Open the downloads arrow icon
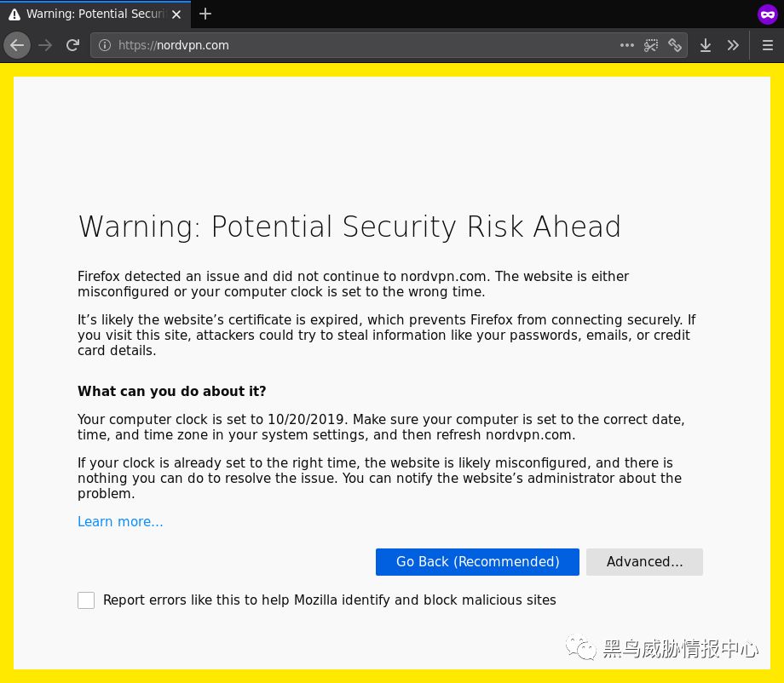This screenshot has width=784, height=683. (x=706, y=45)
